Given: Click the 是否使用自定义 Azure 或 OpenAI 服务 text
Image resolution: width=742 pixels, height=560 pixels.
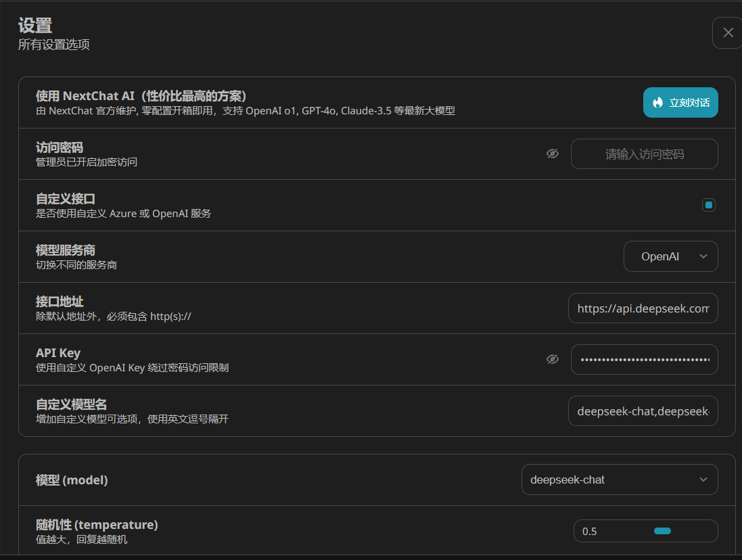Looking at the screenshot, I should [124, 213].
